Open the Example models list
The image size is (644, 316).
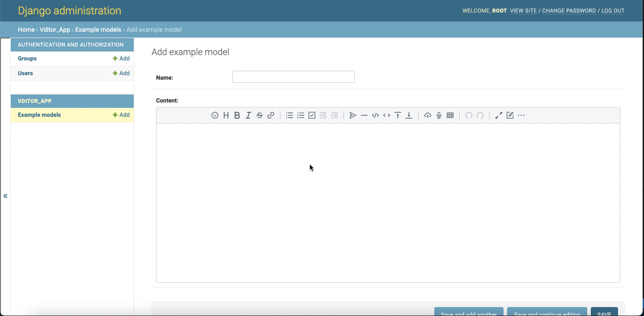click(x=39, y=115)
